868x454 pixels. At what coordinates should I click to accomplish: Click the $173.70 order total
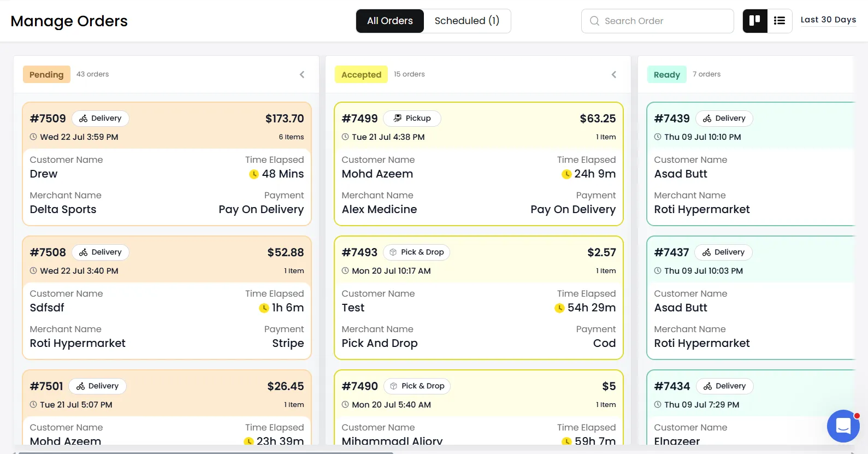[x=285, y=119]
